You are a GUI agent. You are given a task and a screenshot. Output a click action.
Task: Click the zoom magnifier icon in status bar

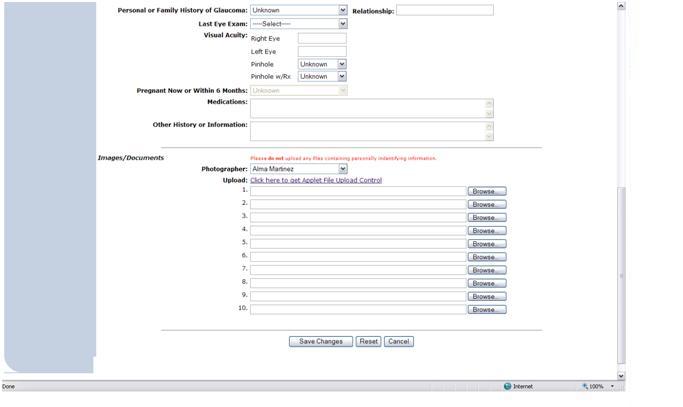point(585,386)
